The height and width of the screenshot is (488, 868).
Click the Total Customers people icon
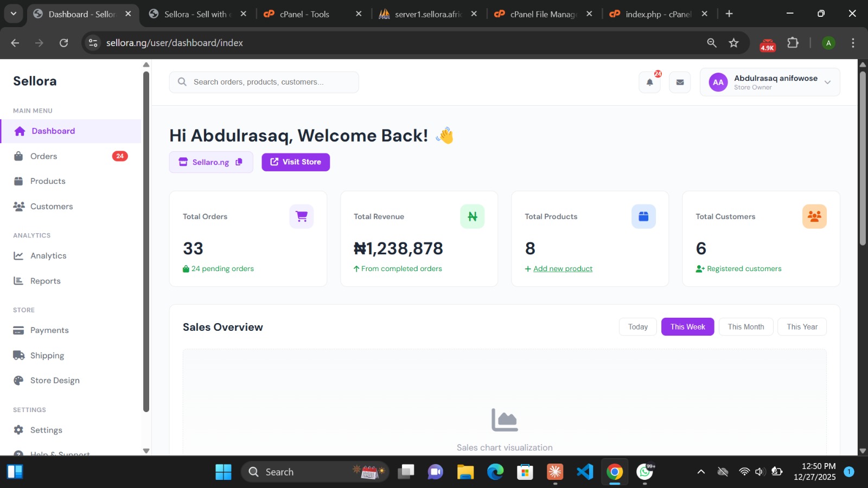814,216
